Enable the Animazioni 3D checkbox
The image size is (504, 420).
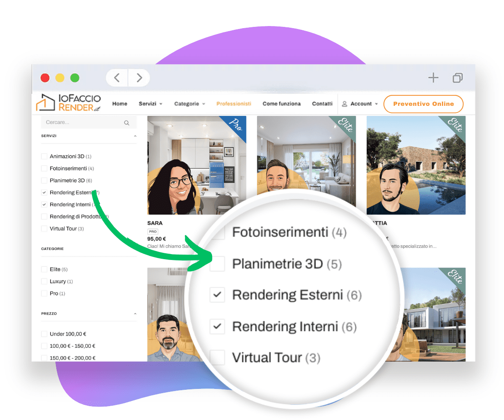(44, 156)
